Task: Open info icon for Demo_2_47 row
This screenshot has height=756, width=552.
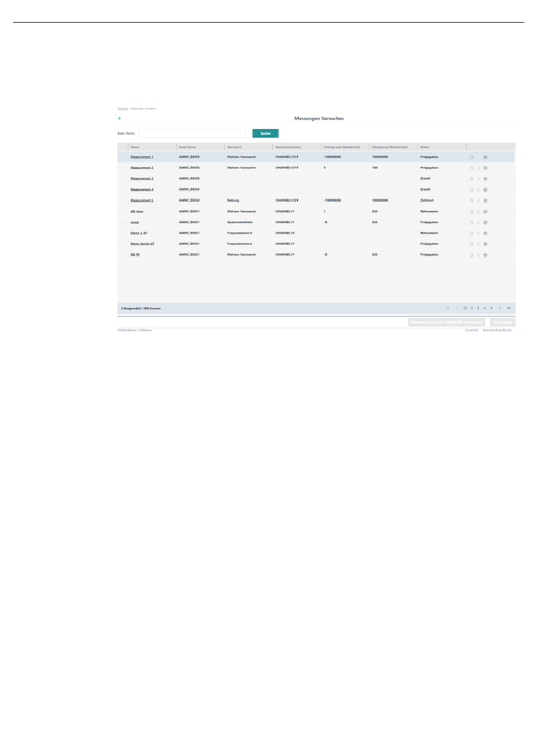Action: tap(485, 234)
